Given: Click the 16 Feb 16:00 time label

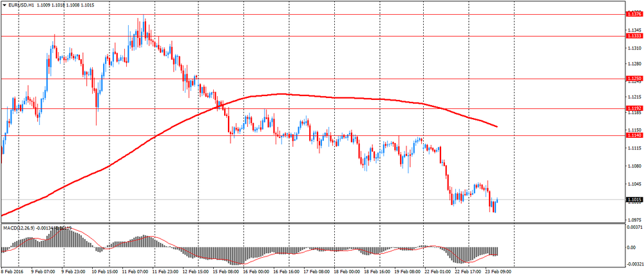Looking at the screenshot, I should point(286,272).
